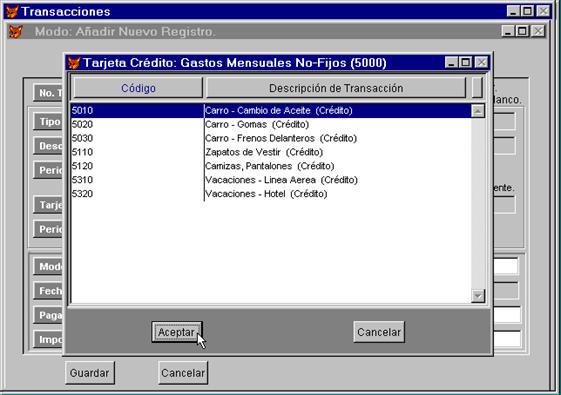Select row 5120 Camizas, Pantalones
The width and height of the screenshot is (561, 395).
coord(271,166)
